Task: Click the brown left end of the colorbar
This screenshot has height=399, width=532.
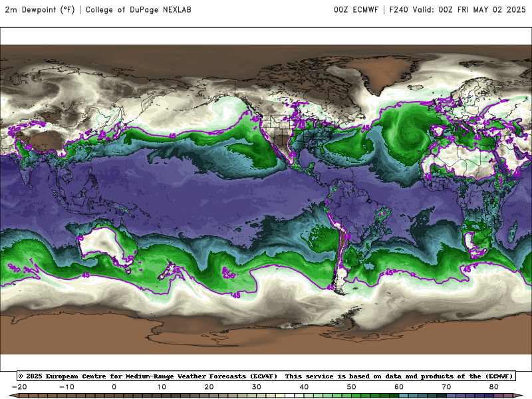Action: 14,396
